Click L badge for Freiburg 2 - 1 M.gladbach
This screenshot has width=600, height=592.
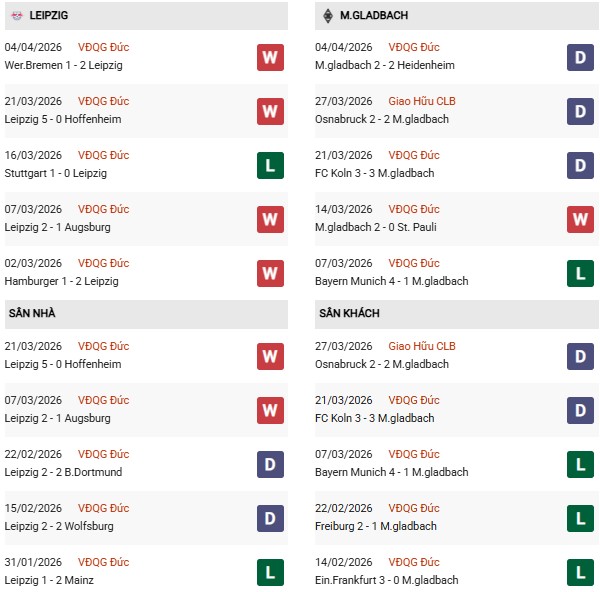tap(581, 518)
